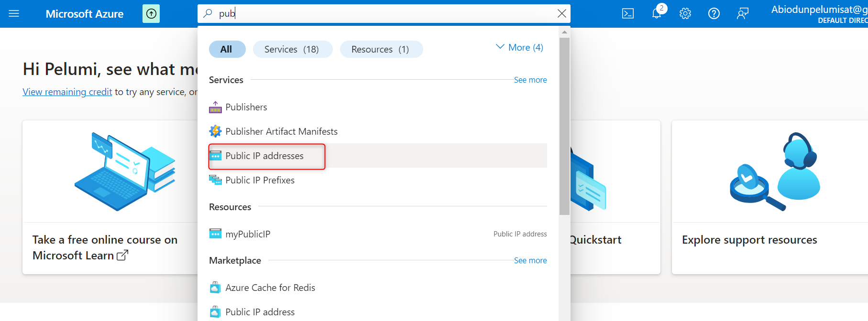Expand the More (4) filters
The image size is (868, 321).
point(520,47)
